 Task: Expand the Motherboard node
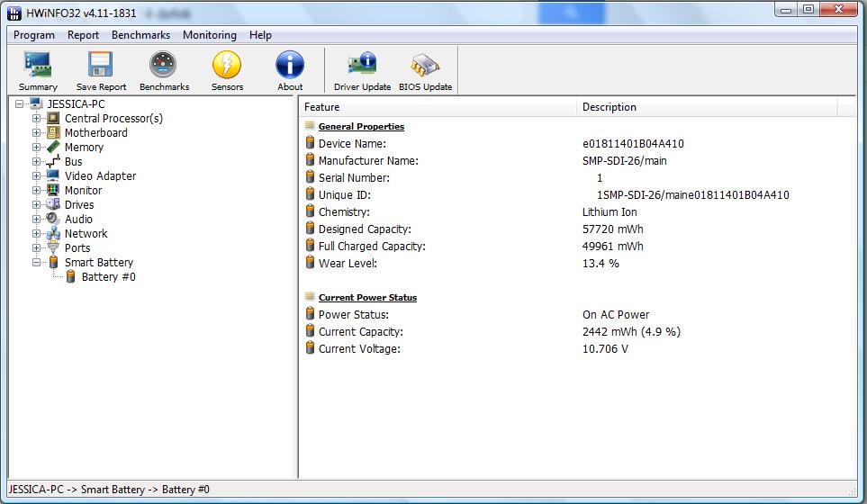[x=37, y=132]
